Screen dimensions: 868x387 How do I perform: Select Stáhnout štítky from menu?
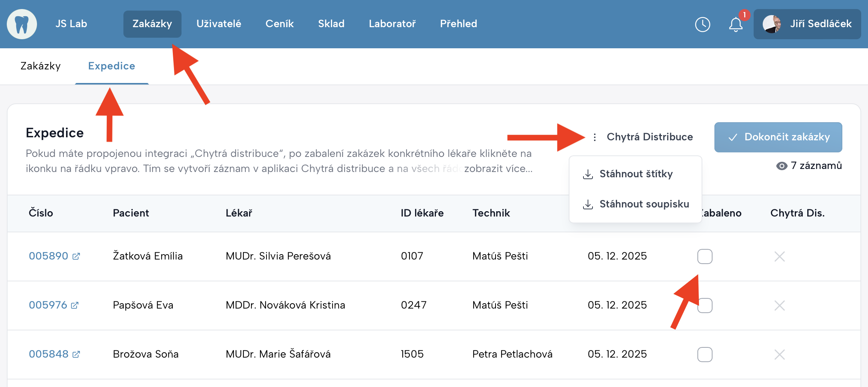(x=636, y=174)
